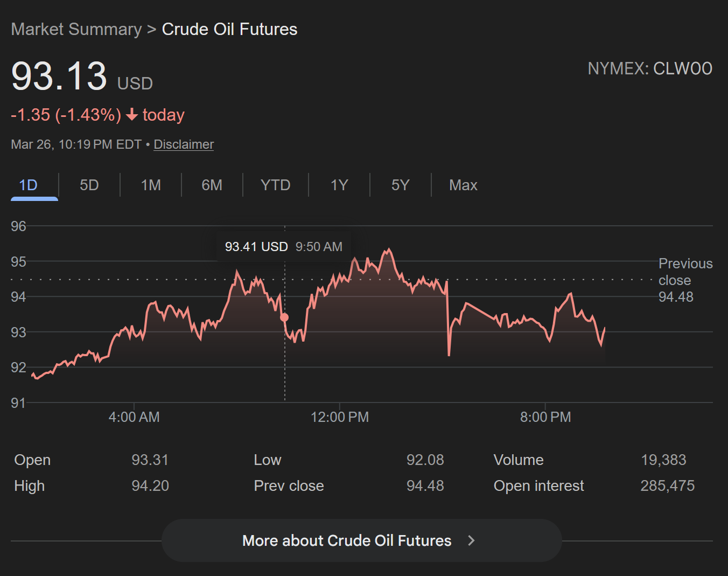This screenshot has width=728, height=576.
Task: Switch to the 5Y chart tab
Action: click(400, 185)
